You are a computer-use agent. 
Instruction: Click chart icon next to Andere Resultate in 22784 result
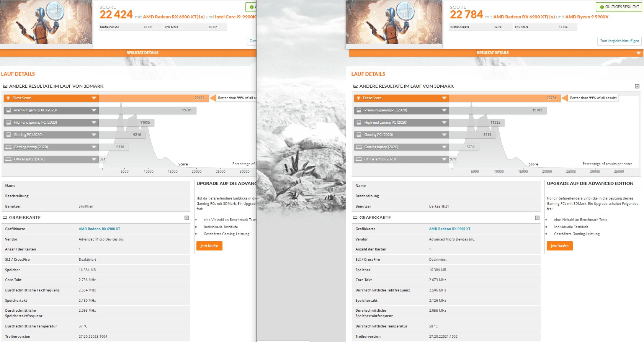[x=355, y=86]
